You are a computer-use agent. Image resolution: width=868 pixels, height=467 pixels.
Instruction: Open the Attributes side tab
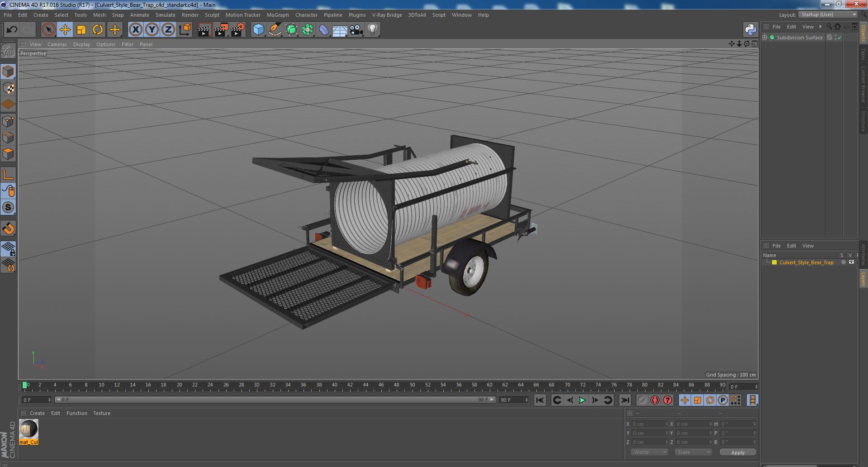click(x=863, y=255)
